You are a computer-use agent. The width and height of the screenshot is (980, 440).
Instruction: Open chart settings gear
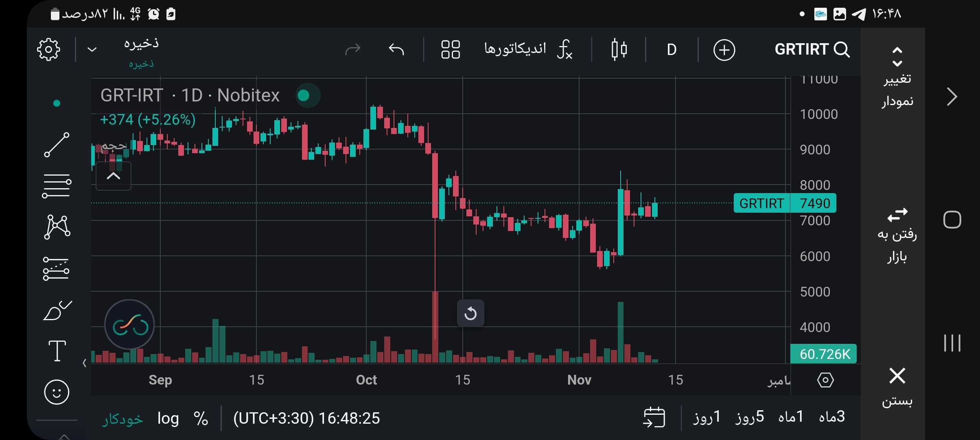(48, 50)
